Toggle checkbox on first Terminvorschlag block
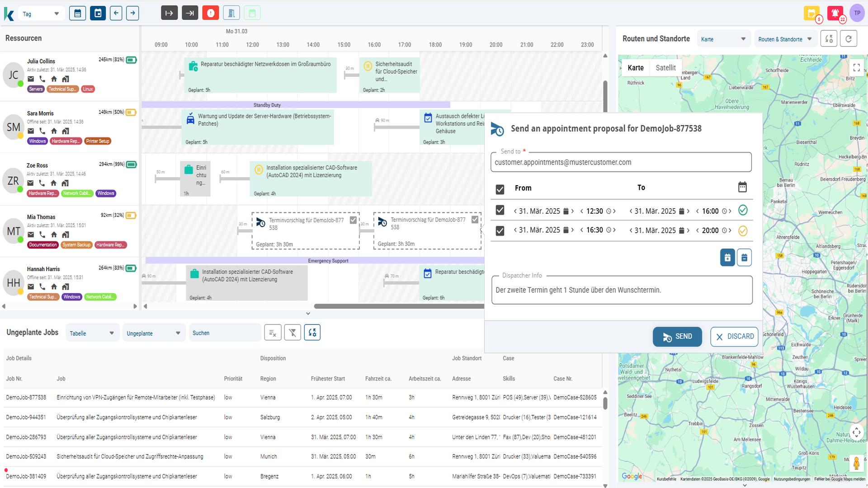868x488 pixels. [353, 220]
